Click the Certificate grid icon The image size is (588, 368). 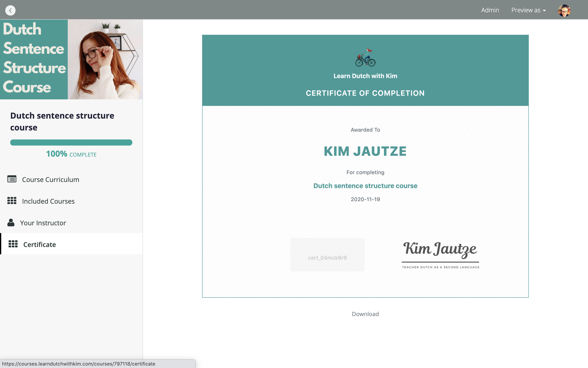tap(13, 244)
